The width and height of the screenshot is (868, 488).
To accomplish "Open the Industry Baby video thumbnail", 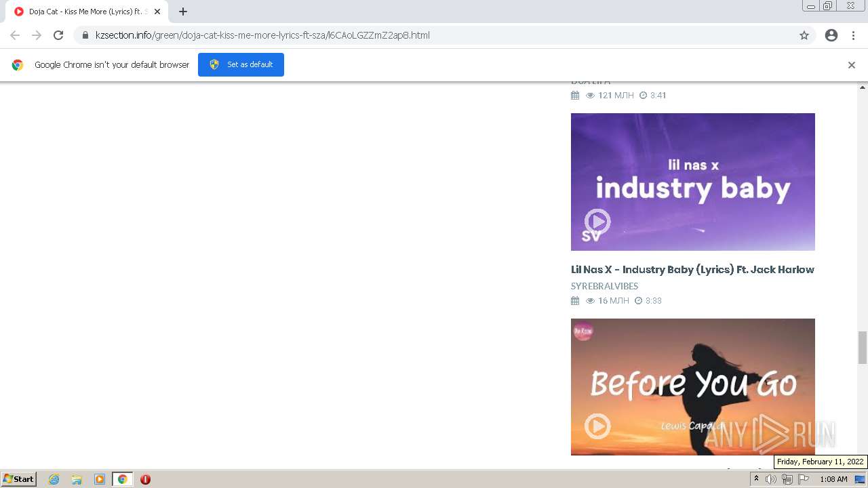I will tap(693, 182).
